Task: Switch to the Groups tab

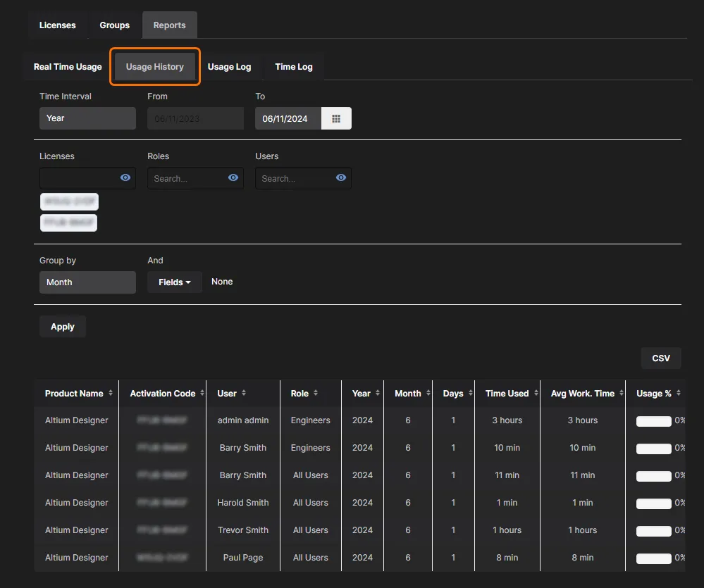Action: point(114,25)
